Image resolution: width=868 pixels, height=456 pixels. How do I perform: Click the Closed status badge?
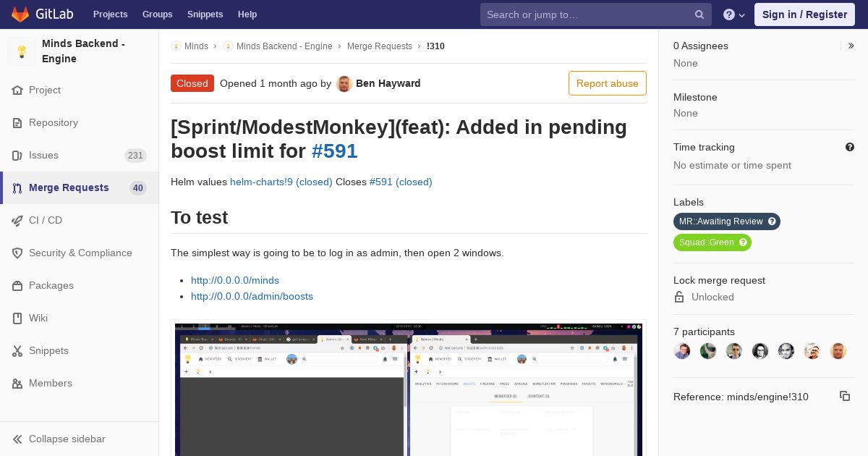[192, 83]
